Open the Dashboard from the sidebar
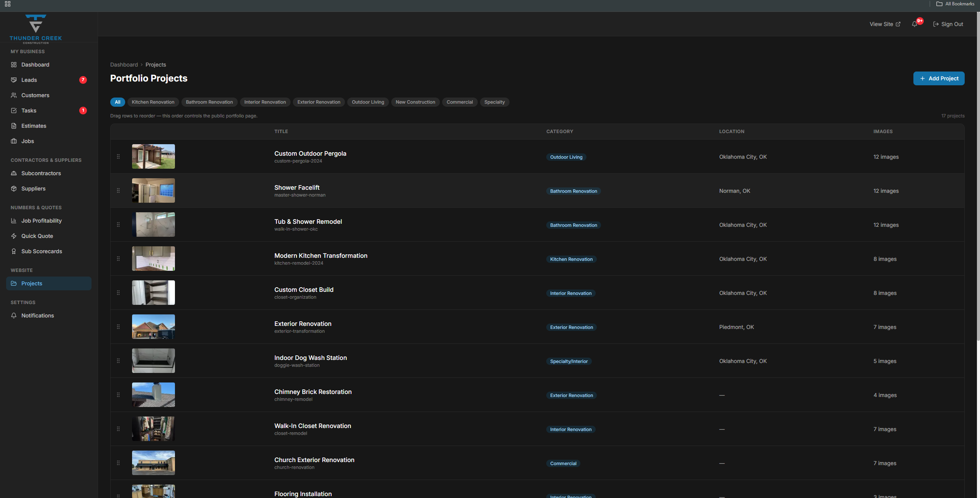 point(35,65)
